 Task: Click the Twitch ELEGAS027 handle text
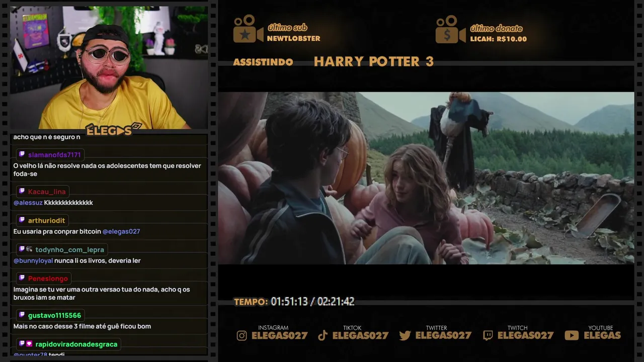click(526, 335)
